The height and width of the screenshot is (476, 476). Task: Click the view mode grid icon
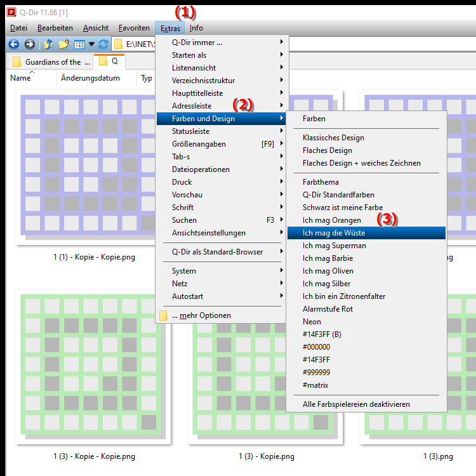click(79, 44)
